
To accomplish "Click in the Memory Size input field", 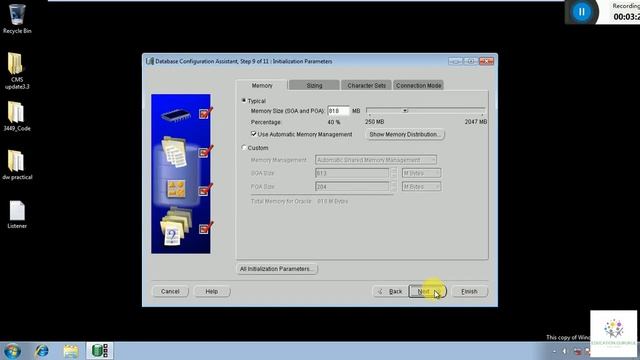I will coord(338,111).
